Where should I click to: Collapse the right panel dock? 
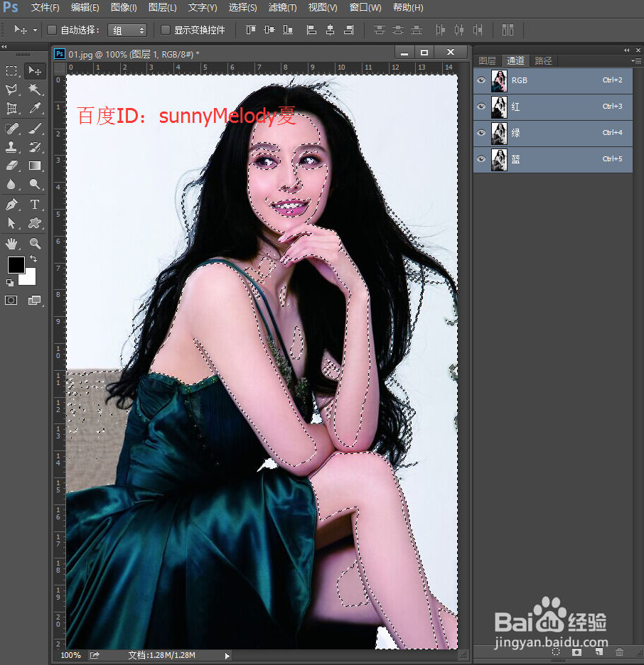click(627, 50)
